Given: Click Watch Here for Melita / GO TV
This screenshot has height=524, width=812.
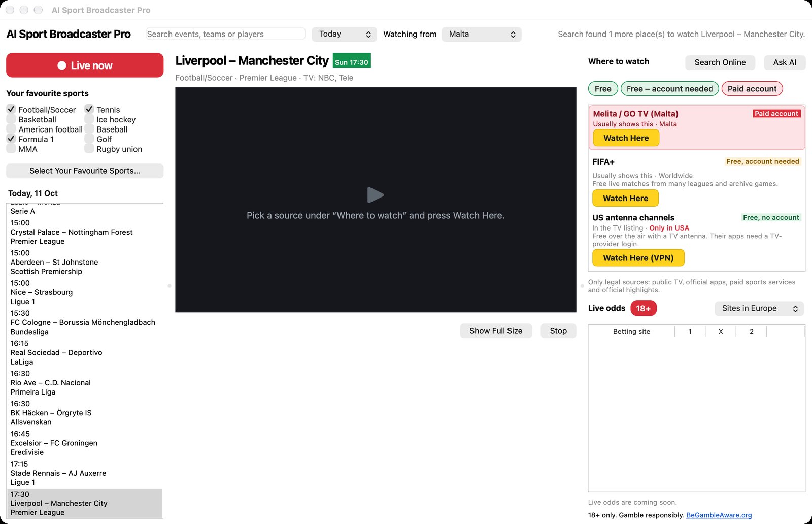Looking at the screenshot, I should click(x=626, y=138).
